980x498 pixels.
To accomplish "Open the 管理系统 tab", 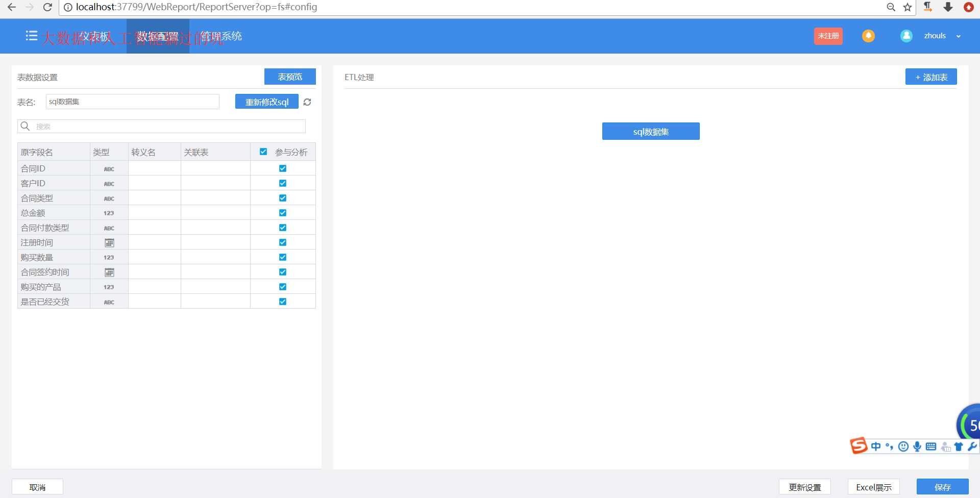I will [x=221, y=36].
